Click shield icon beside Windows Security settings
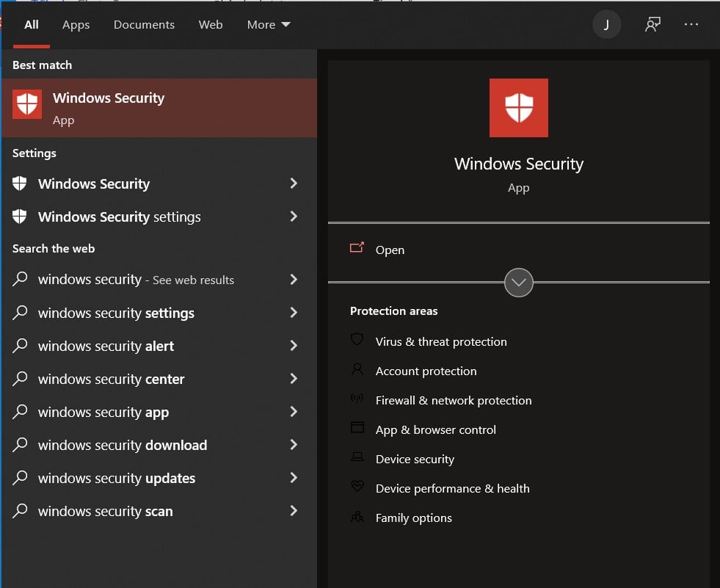This screenshot has height=588, width=720. point(19,216)
